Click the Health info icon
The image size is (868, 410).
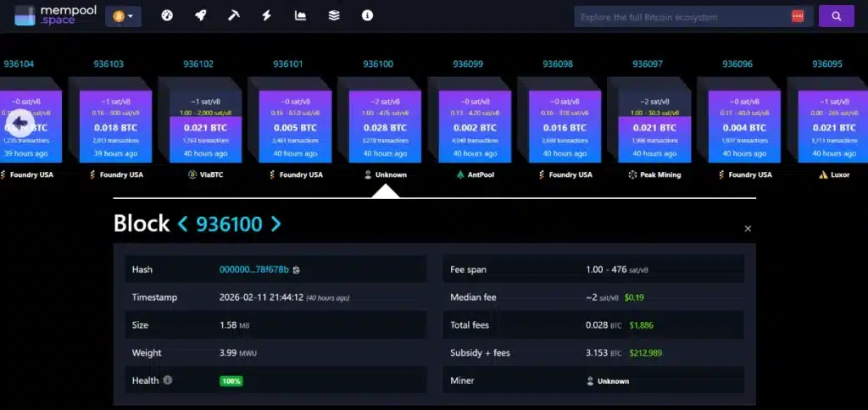[168, 380]
